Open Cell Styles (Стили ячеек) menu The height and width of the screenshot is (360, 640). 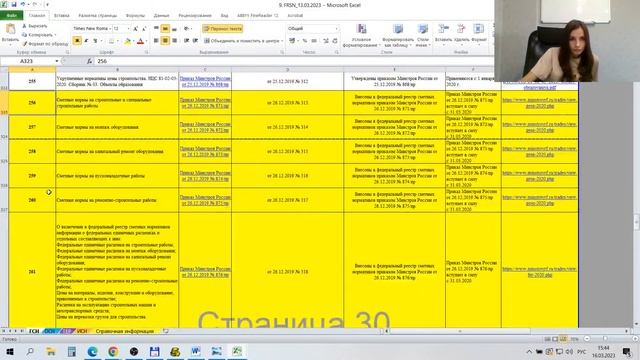pos(422,35)
